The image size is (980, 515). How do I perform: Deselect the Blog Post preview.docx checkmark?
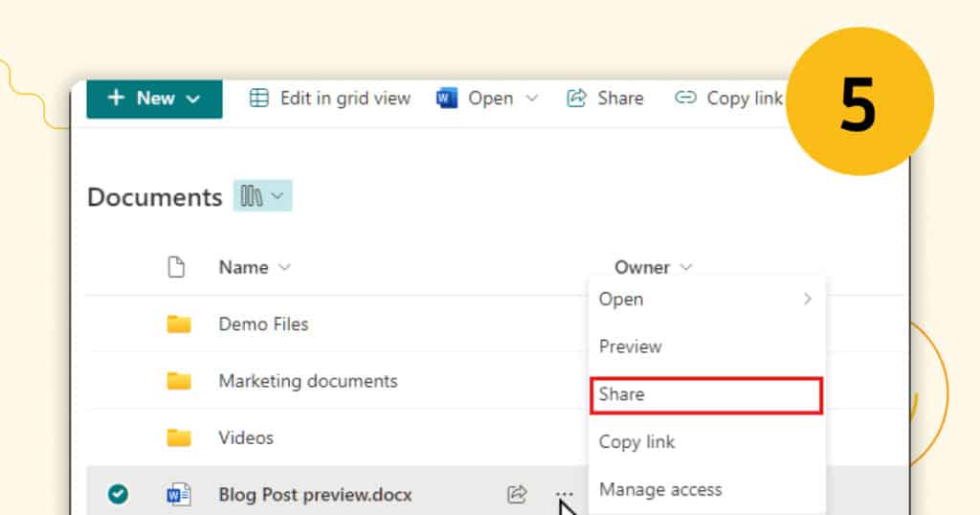point(118,494)
